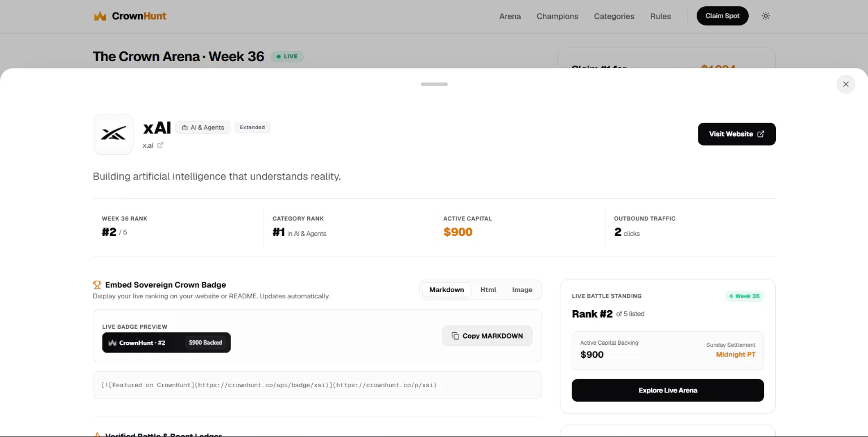Click the CrownHunt #2 live badge preview
This screenshot has width=868, height=437.
tap(166, 342)
